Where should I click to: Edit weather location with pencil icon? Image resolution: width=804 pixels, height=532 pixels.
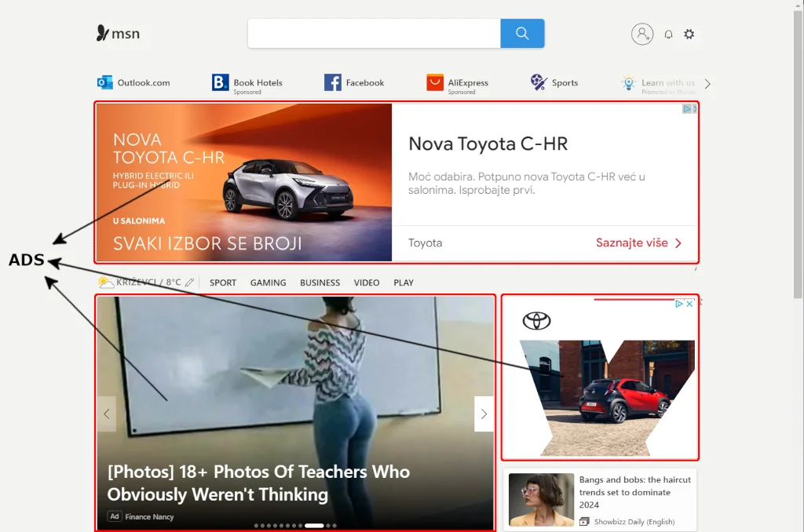[x=190, y=282]
